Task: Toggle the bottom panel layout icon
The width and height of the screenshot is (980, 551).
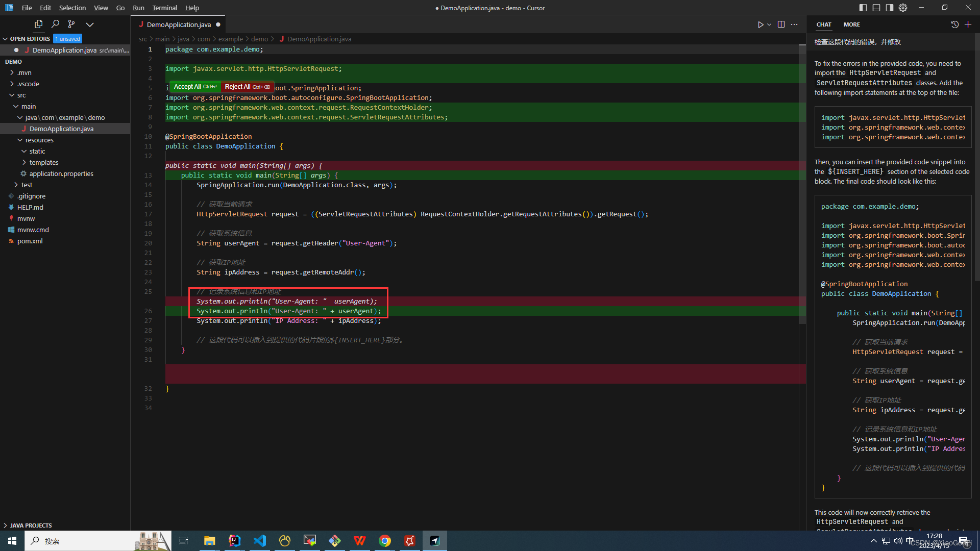Action: pyautogui.click(x=876, y=8)
